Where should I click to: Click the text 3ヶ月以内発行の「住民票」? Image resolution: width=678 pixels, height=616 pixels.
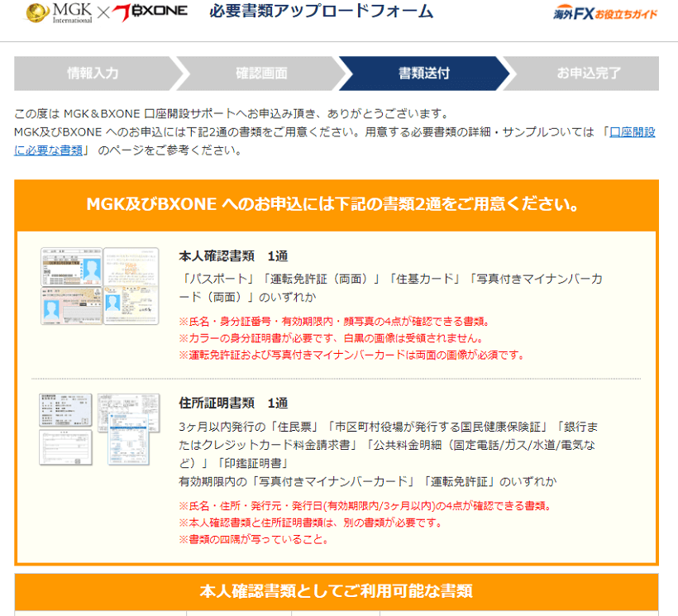tap(388, 445)
